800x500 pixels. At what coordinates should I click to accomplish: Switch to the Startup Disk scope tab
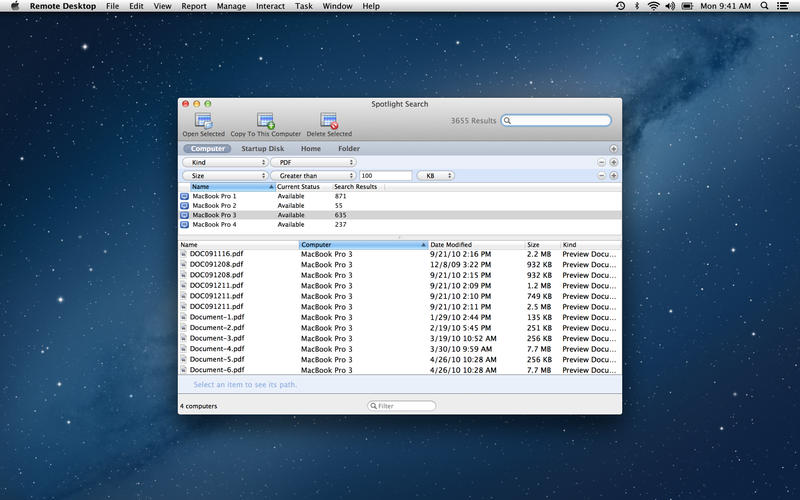(x=262, y=149)
